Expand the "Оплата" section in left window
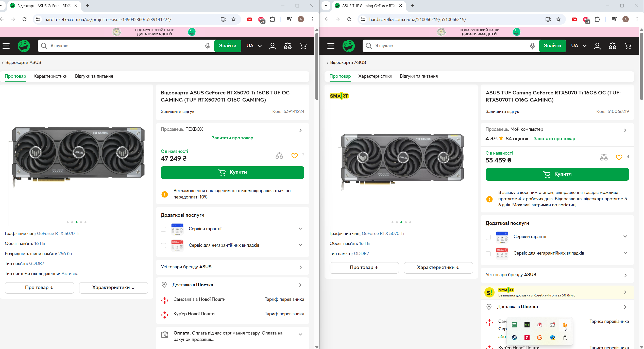 pos(300,334)
